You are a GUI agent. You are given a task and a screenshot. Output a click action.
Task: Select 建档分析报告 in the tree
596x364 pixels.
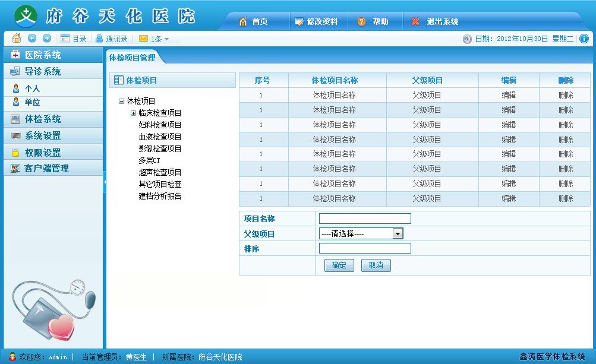click(160, 196)
